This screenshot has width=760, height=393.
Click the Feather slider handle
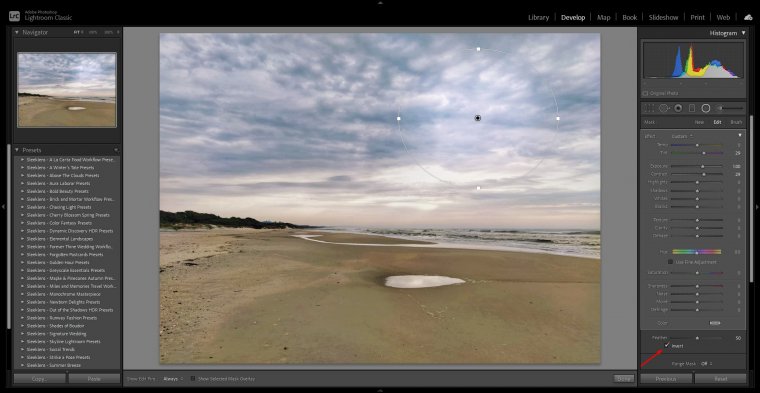click(697, 338)
